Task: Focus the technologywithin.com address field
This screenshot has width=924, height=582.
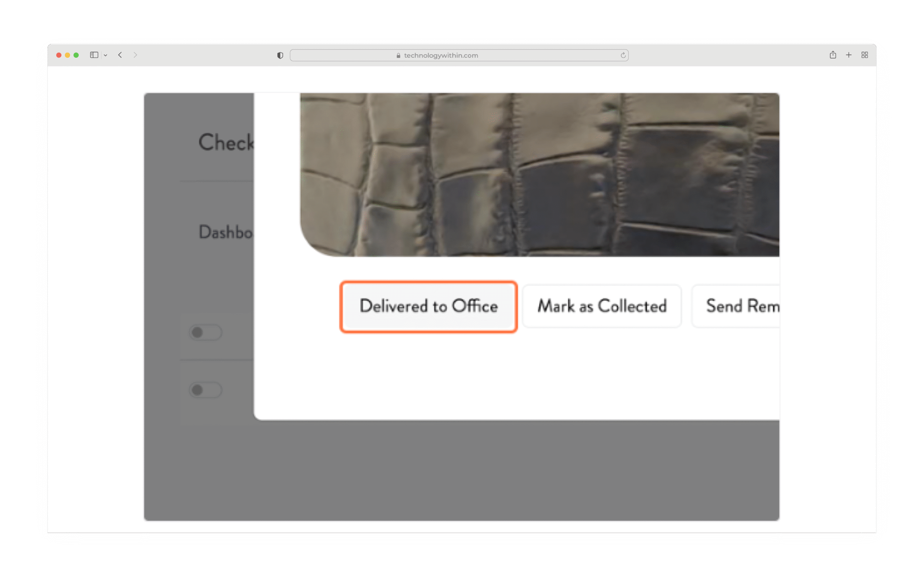Action: (441, 55)
